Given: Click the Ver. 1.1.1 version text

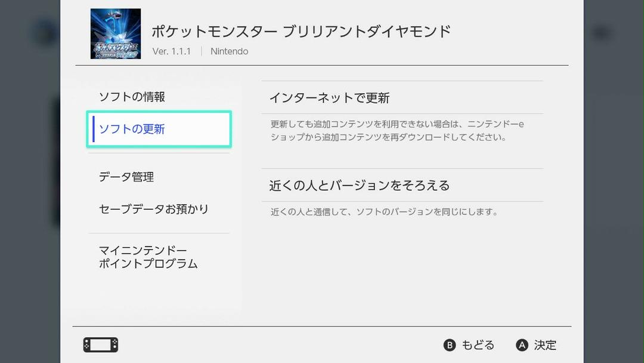Looking at the screenshot, I should (x=172, y=51).
